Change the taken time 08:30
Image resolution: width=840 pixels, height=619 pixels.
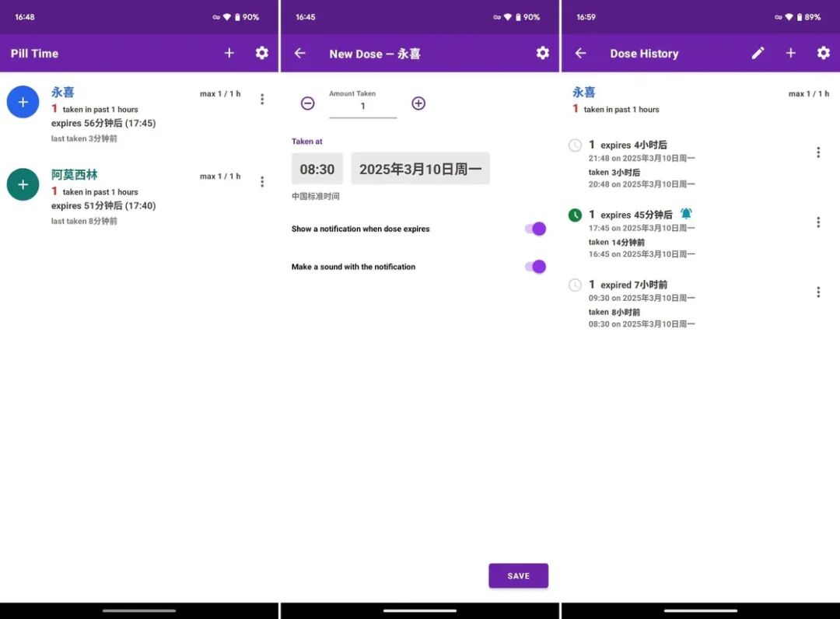(317, 170)
